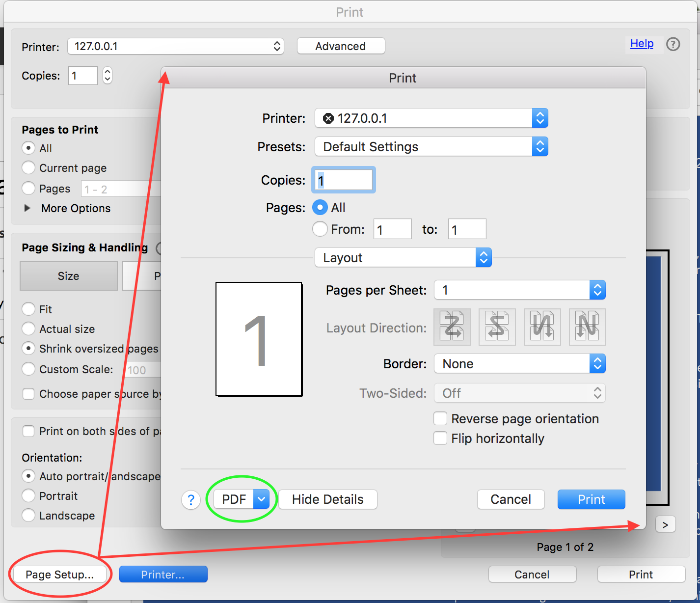
Task: Select the Z-shaped layout direction icon
Action: [x=452, y=327]
